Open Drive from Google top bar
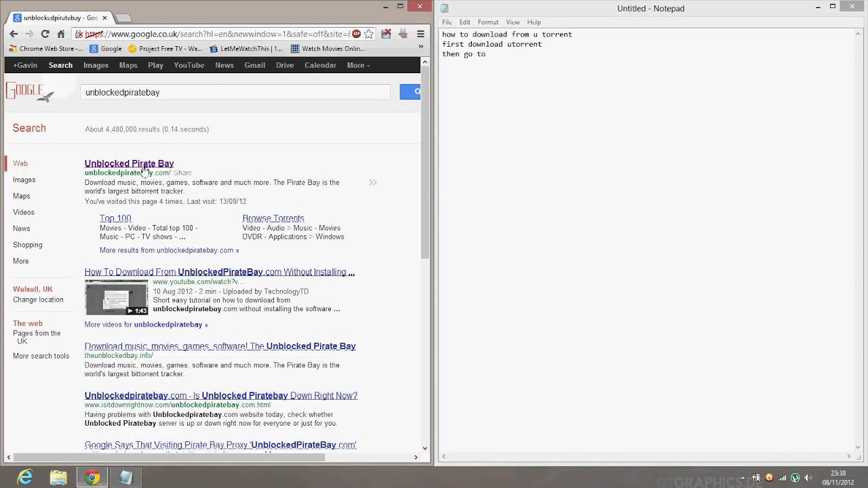Viewport: 868px width, 488px height. point(285,65)
